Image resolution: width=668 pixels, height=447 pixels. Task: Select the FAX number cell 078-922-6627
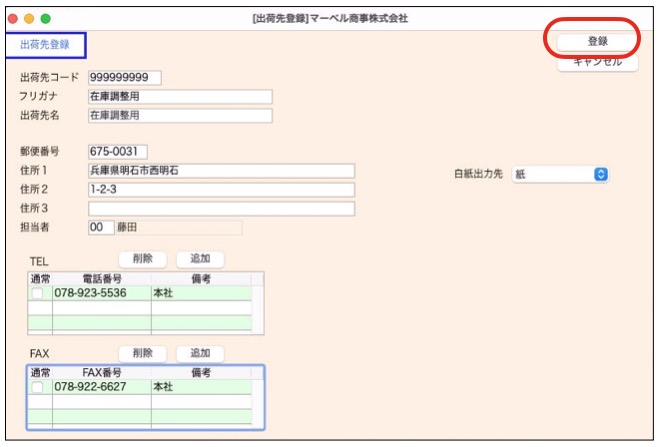pos(100,387)
